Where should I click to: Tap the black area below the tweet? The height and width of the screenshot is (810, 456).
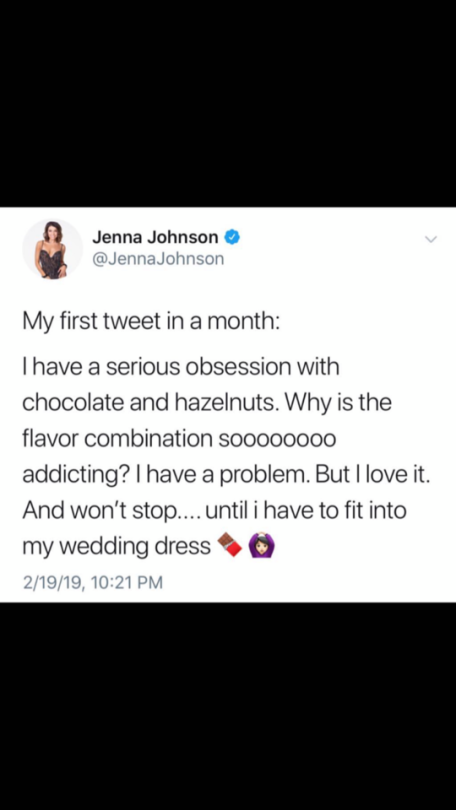pyautogui.click(x=228, y=706)
